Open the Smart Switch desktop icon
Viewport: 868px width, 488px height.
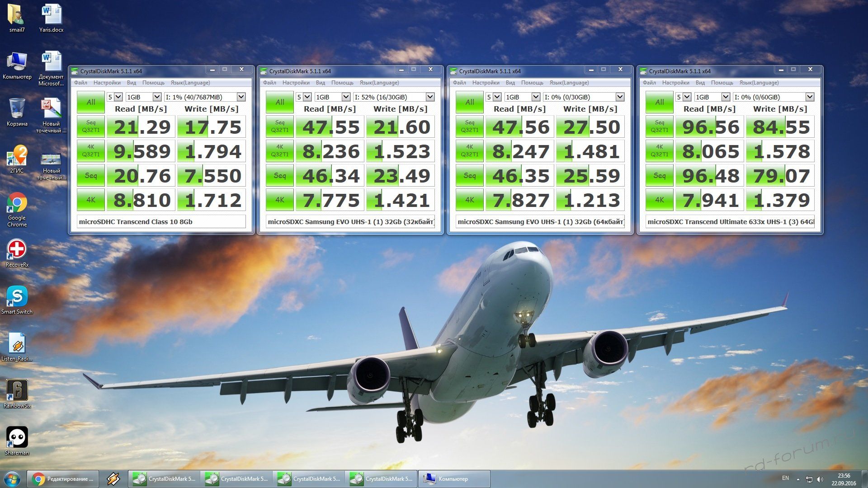tap(17, 297)
